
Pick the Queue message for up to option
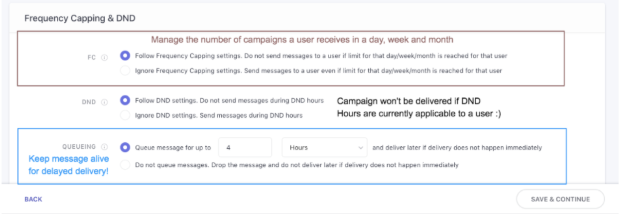[x=125, y=147]
